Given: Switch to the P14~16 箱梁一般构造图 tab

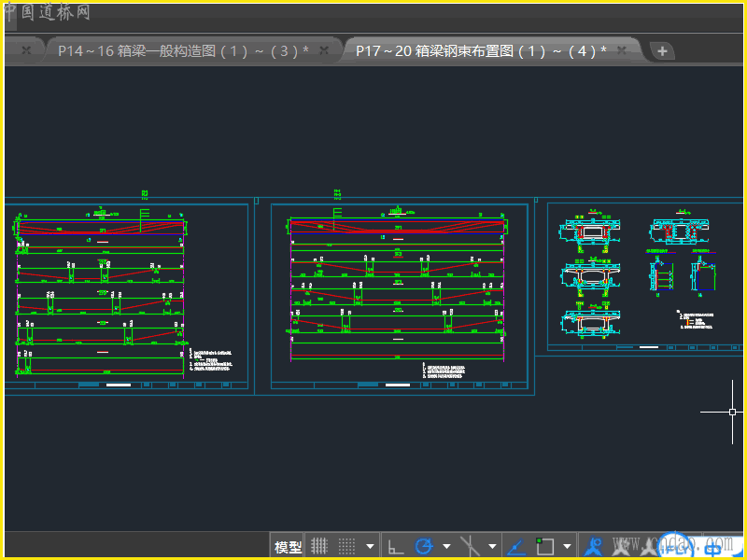Looking at the screenshot, I should point(183,50).
